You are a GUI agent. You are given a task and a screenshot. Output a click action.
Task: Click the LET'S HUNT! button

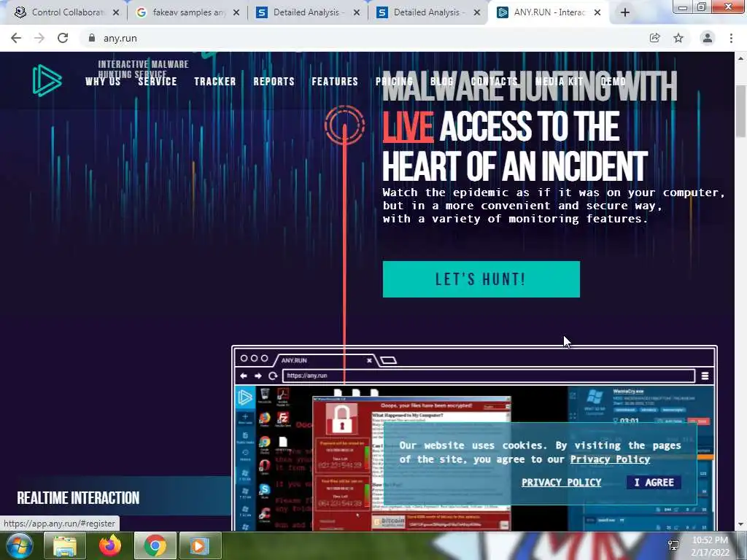(481, 279)
